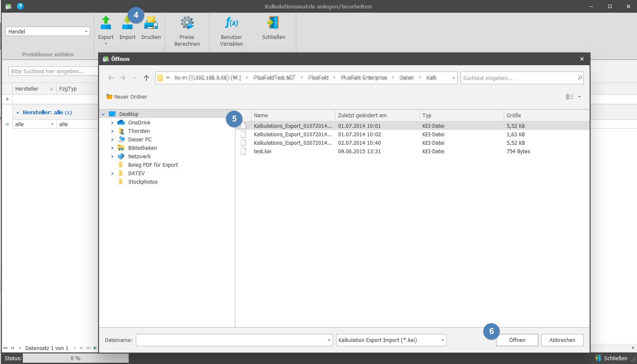Click file icon of the 02.07.2014 10:40 file

[x=243, y=143]
